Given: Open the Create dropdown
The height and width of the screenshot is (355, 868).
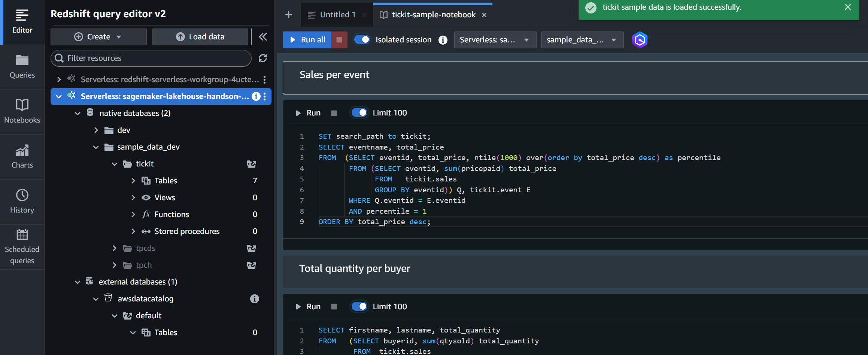Looking at the screenshot, I should pos(98,37).
